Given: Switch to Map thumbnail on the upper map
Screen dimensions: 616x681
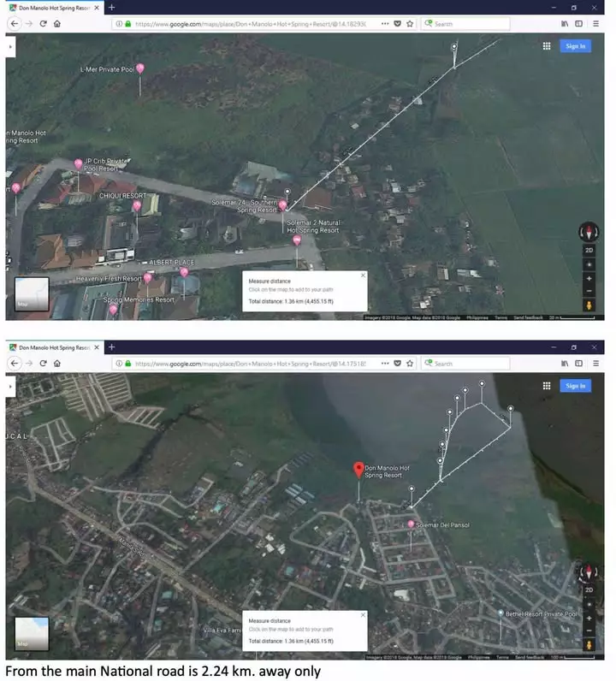Looking at the screenshot, I should [32, 294].
